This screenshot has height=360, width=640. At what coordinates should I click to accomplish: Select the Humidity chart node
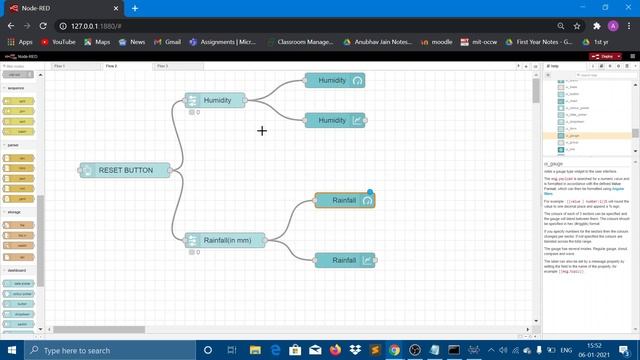point(335,120)
